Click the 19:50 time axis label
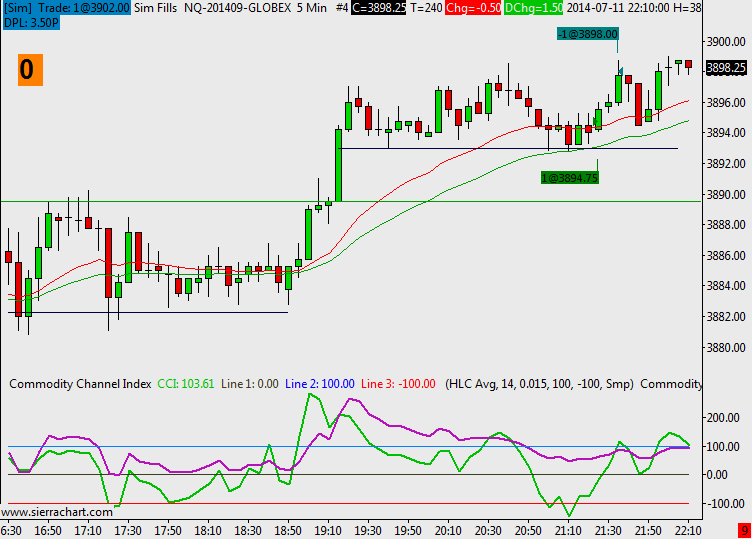The image size is (752, 539). 408,531
